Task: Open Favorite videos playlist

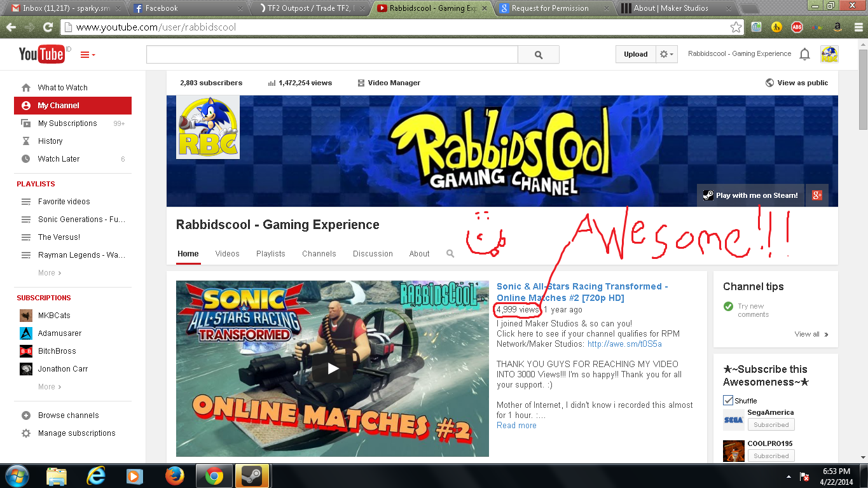Action: [72, 202]
